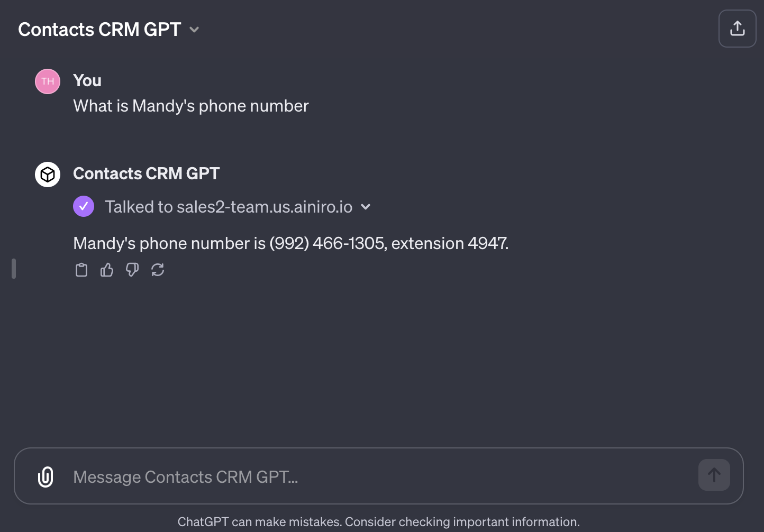Give the response a thumbs down
764x532 pixels.
[x=132, y=270]
